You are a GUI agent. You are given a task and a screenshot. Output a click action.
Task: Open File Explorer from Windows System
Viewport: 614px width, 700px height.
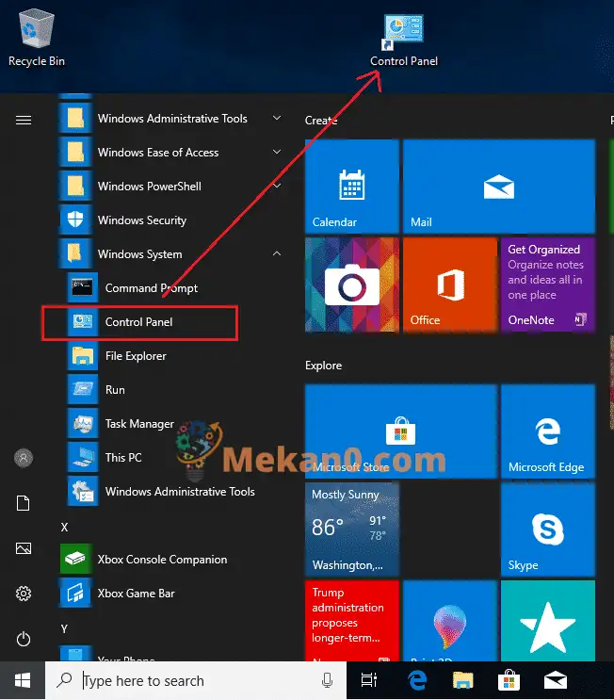[174, 356]
